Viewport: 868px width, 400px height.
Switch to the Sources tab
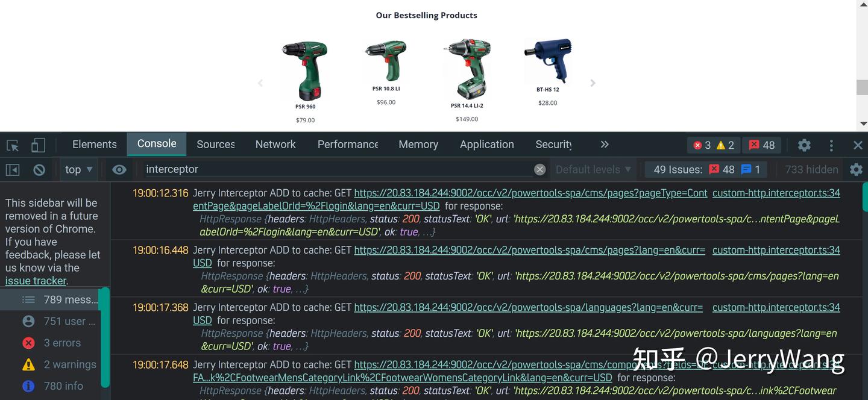[216, 145]
